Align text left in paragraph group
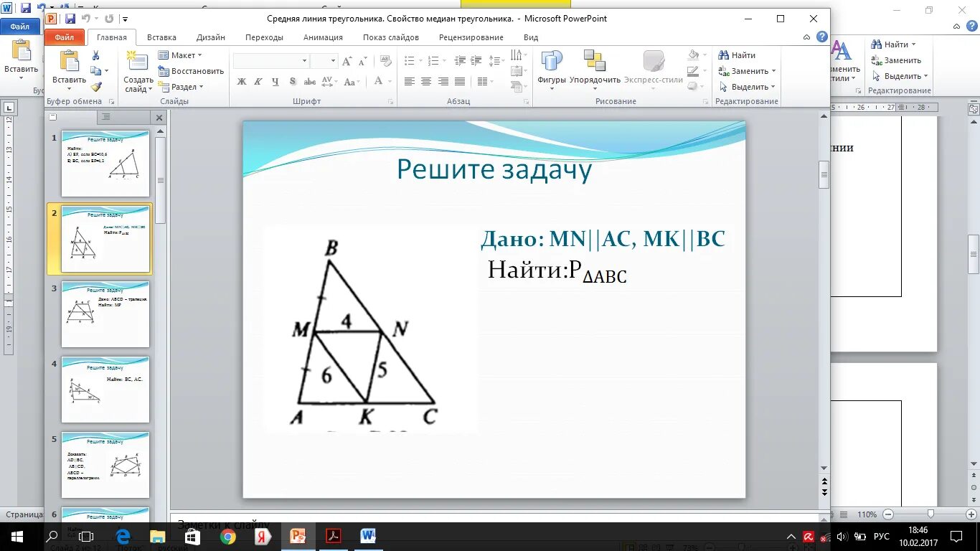The width and height of the screenshot is (980, 551). [409, 82]
